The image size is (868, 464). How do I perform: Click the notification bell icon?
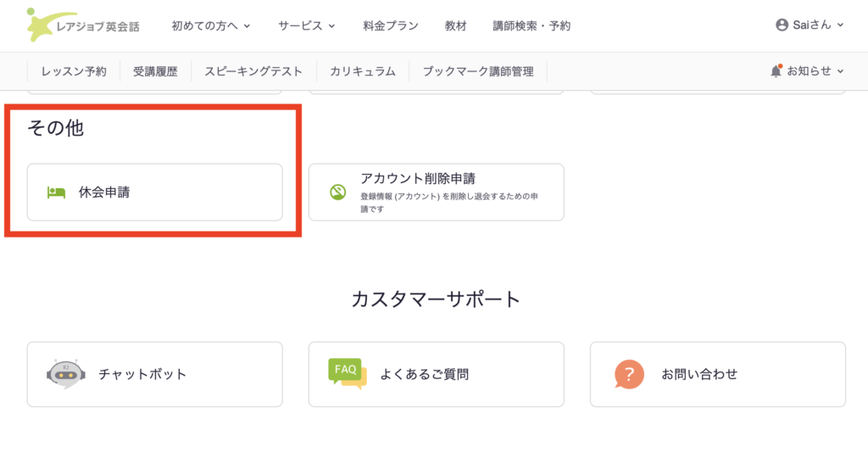click(776, 71)
